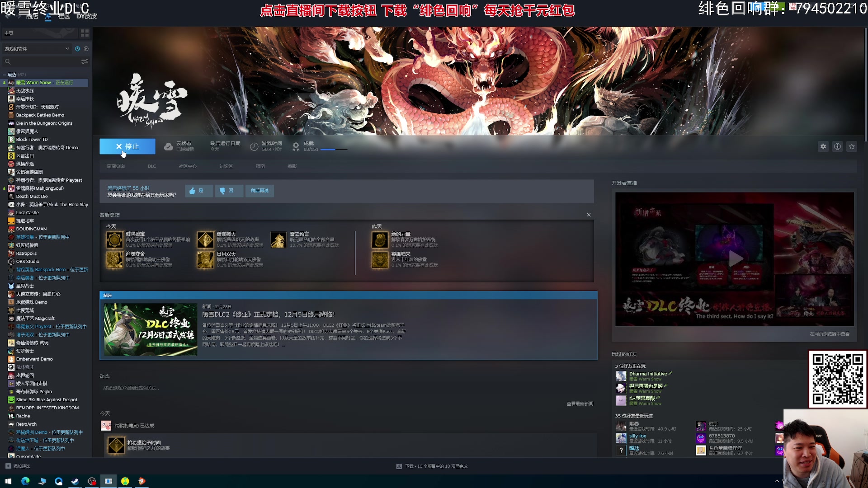Open the 雪之预言 achievement icon
868x488 pixels.
pos(278,240)
